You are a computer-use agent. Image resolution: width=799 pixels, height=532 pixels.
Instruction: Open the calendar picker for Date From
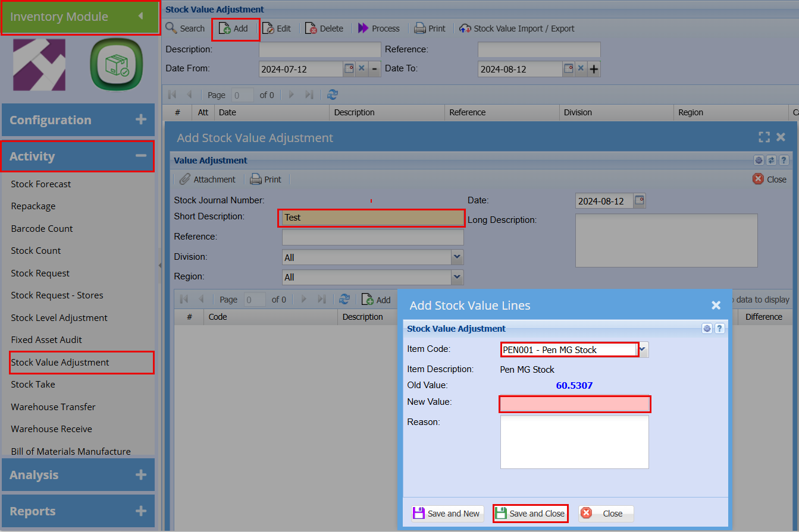click(x=349, y=69)
